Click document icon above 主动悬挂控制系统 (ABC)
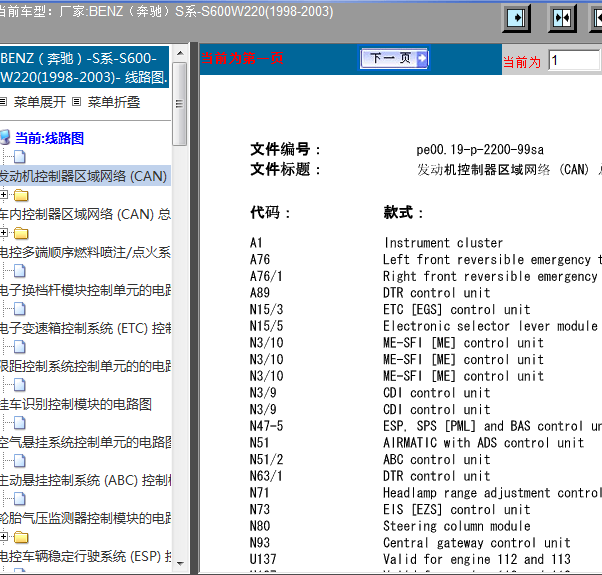This screenshot has height=575, width=602. click(x=20, y=461)
